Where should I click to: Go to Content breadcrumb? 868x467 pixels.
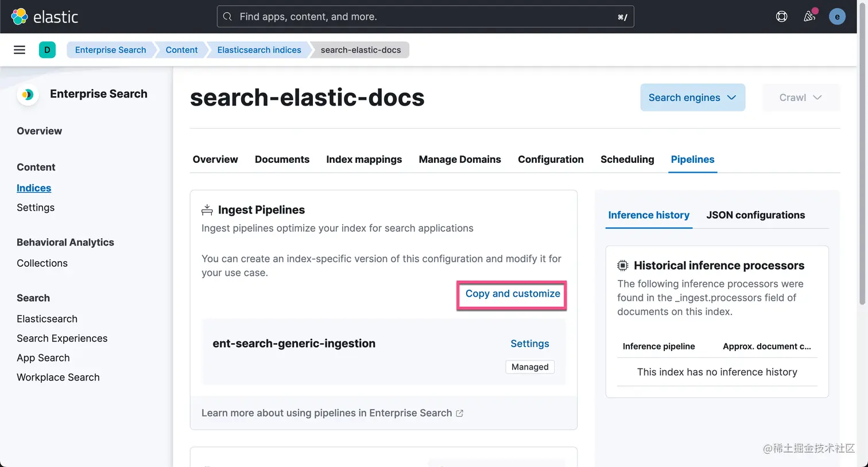click(181, 50)
